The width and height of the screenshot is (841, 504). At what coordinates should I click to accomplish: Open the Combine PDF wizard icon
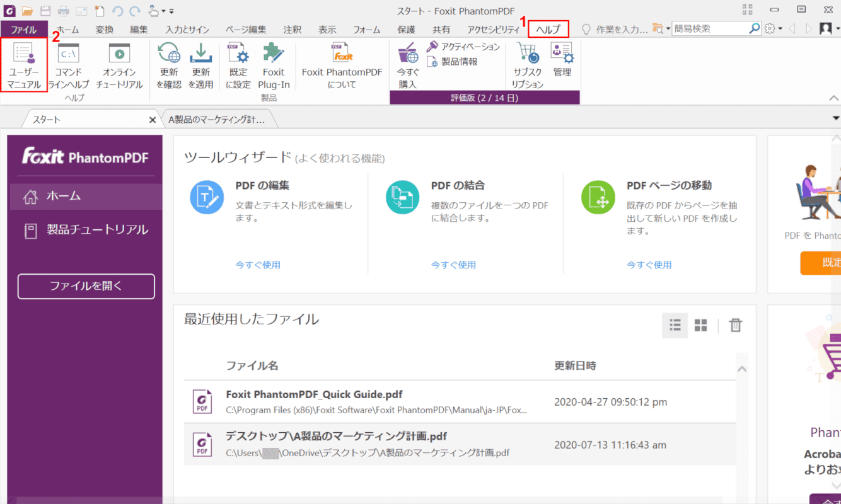[x=402, y=197]
